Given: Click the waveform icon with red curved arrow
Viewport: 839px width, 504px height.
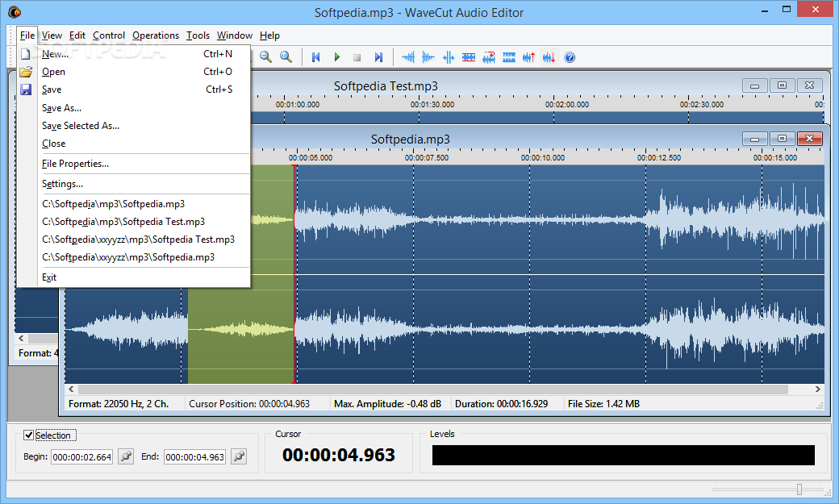Looking at the screenshot, I should coord(489,57).
